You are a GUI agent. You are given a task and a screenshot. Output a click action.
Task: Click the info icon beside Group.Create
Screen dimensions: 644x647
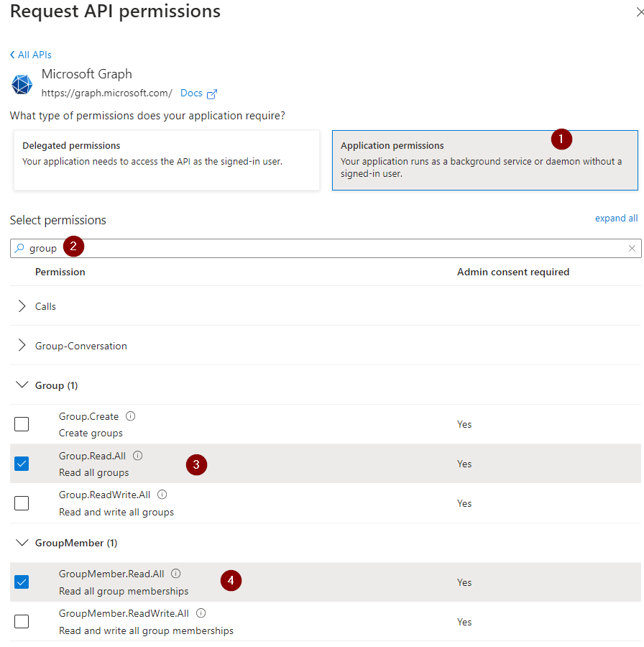coord(131,416)
